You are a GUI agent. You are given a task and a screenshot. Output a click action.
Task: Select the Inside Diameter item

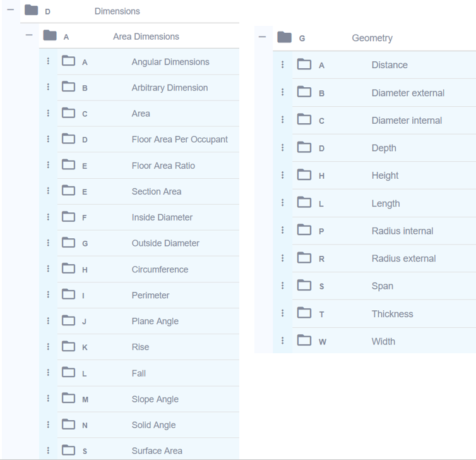click(x=148, y=217)
